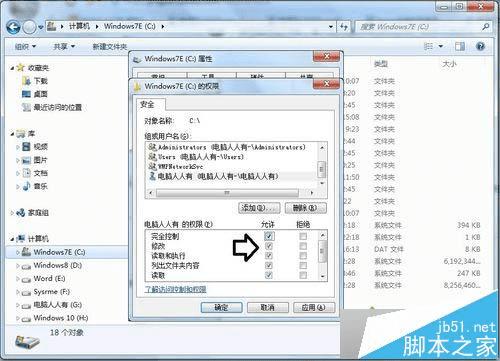Click the Word (E:) drive icon
500x361 pixels.
(x=26, y=279)
